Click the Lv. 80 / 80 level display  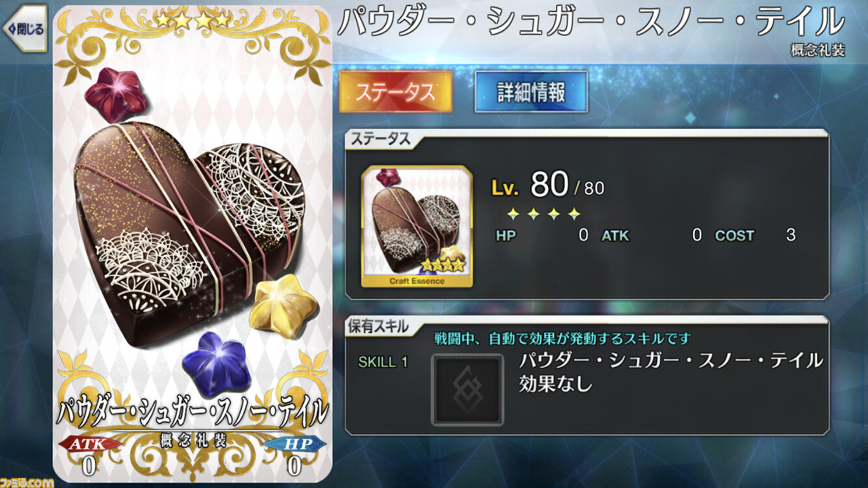pos(547,184)
